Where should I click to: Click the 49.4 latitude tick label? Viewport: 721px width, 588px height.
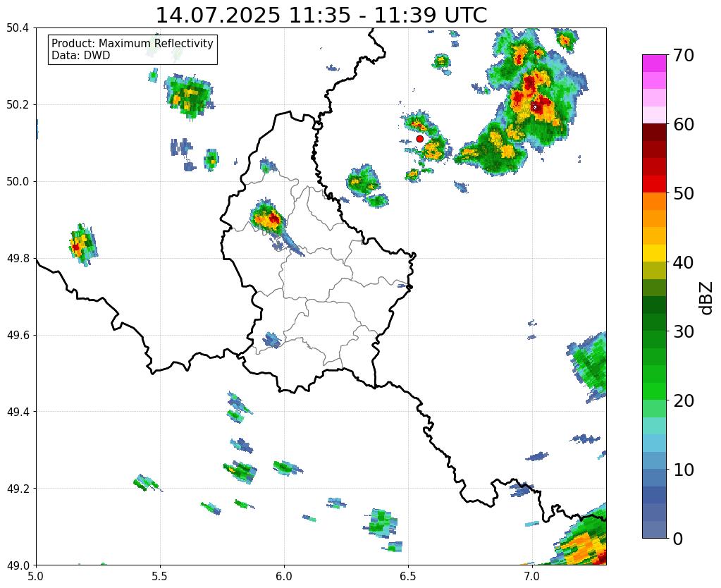click(x=18, y=412)
